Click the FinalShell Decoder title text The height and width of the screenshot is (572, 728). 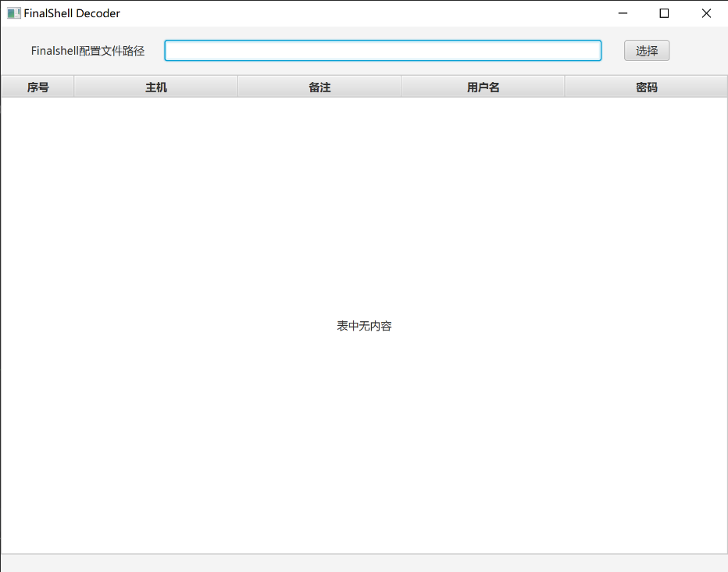72,13
